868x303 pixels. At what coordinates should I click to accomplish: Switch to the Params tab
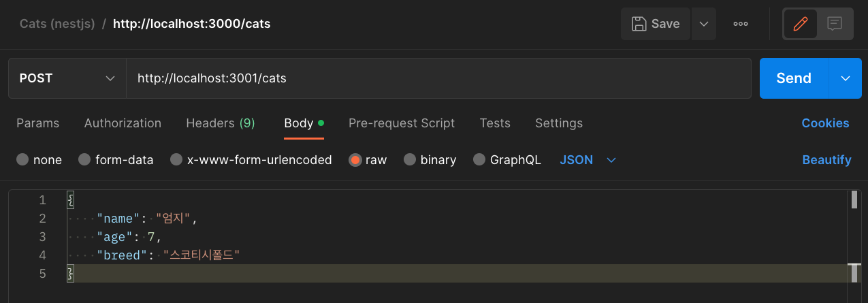(37, 123)
